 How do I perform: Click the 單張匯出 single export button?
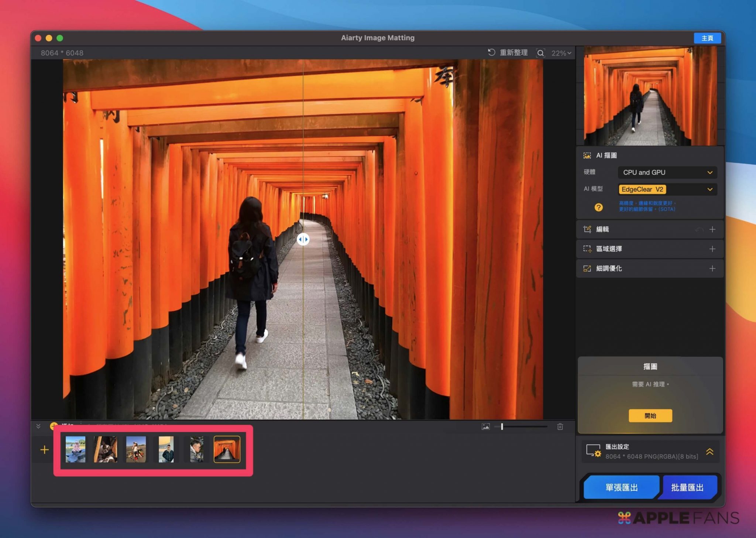click(621, 487)
